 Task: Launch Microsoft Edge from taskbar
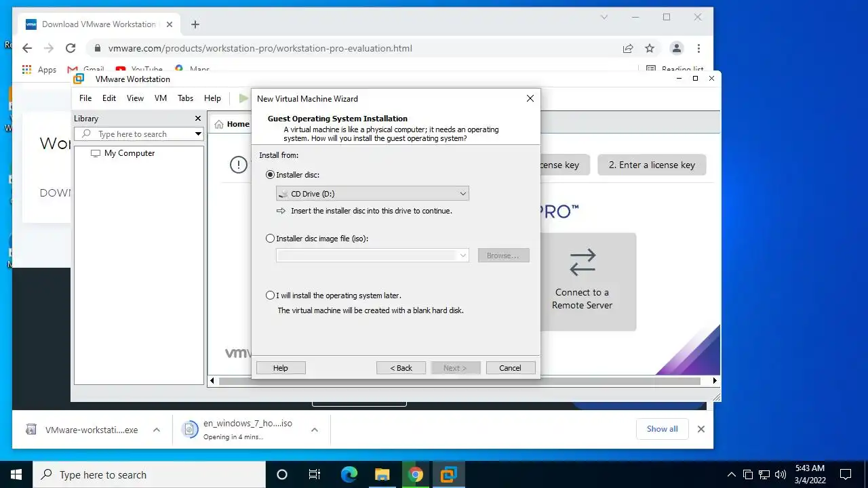coord(349,474)
